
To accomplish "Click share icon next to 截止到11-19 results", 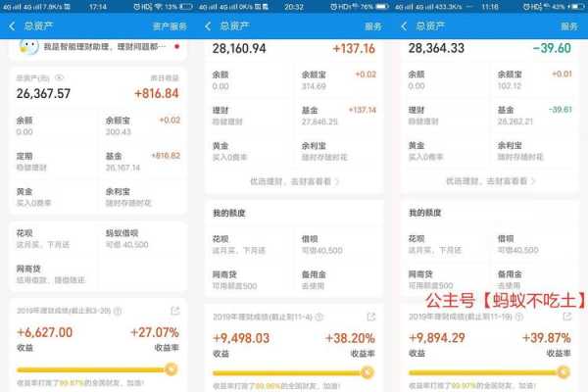I will click(x=567, y=318).
